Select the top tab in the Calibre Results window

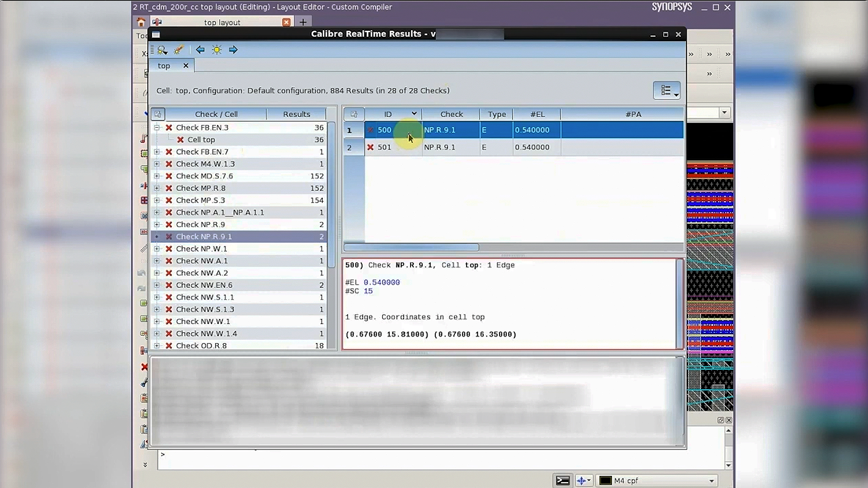click(164, 66)
